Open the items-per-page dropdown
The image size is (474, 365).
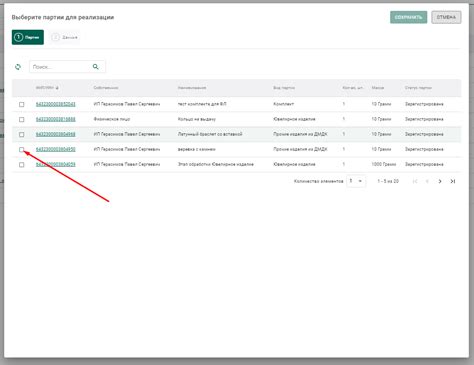pos(356,181)
